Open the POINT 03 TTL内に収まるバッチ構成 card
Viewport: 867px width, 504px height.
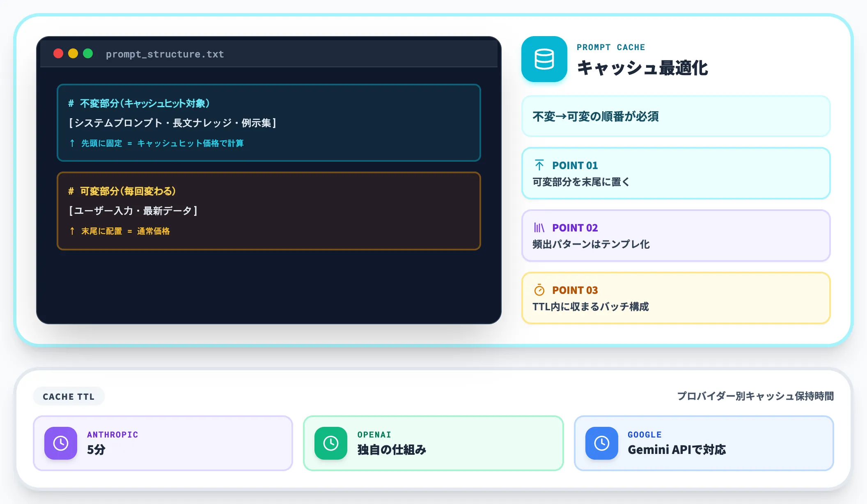pos(676,298)
